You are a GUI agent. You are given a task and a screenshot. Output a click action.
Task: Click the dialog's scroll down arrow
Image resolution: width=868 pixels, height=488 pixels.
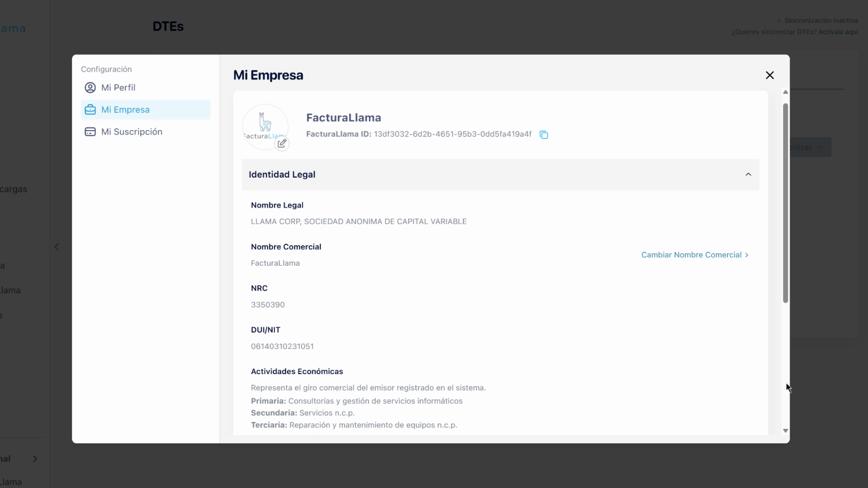coord(785,431)
